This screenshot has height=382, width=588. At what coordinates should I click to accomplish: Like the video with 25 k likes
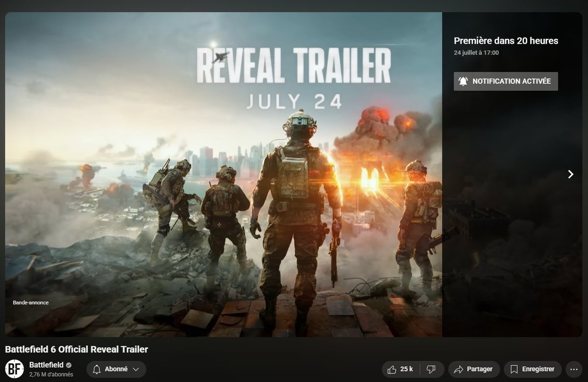pos(401,369)
